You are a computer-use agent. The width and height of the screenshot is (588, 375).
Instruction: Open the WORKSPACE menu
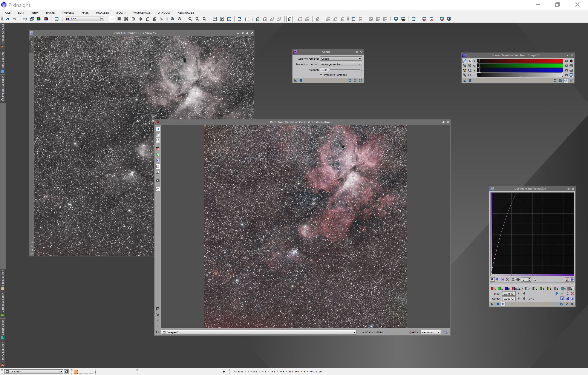pyautogui.click(x=142, y=12)
